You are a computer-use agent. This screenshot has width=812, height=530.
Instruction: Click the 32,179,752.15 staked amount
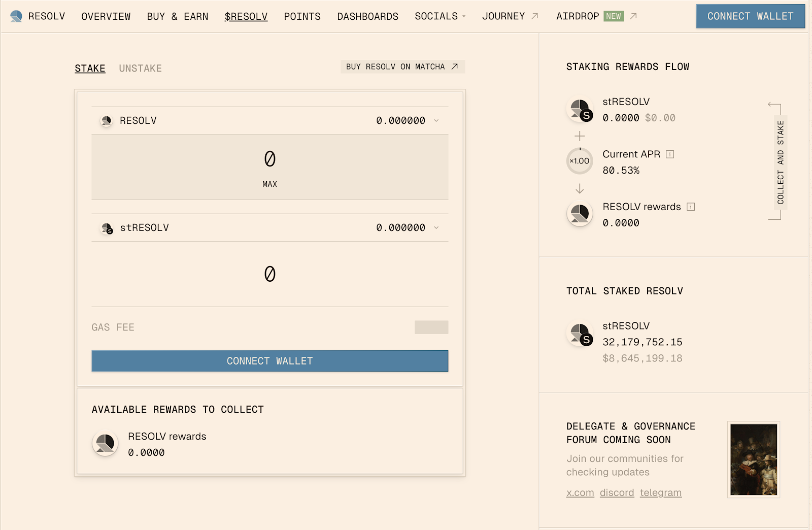(642, 342)
